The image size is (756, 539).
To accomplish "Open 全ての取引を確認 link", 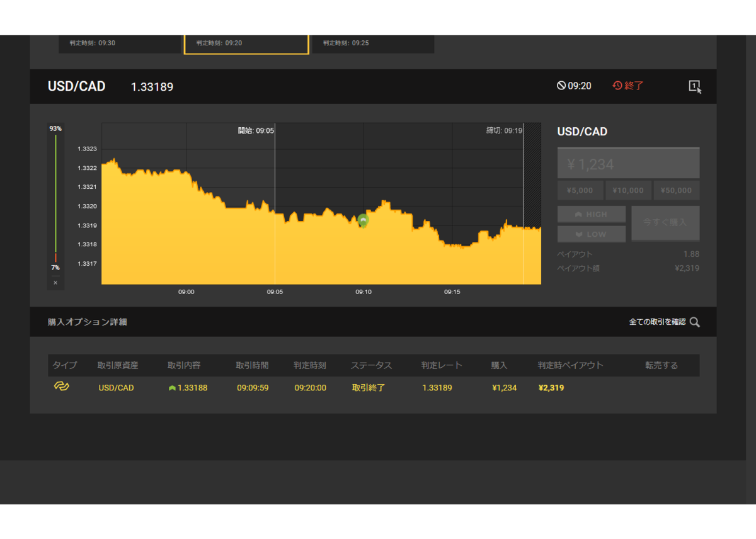I will point(657,322).
